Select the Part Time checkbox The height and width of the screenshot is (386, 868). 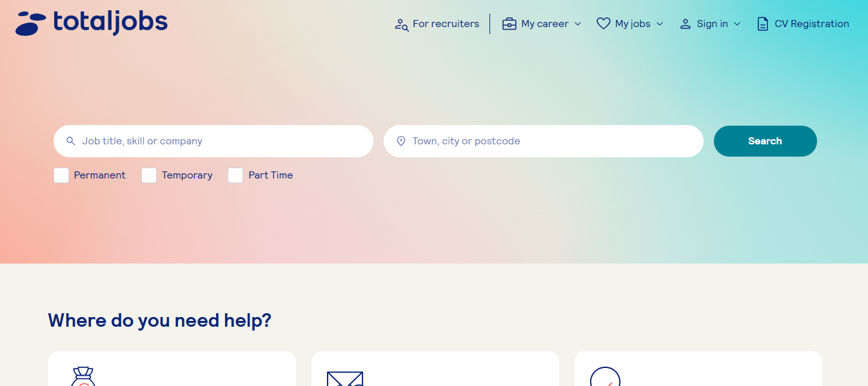(x=235, y=175)
